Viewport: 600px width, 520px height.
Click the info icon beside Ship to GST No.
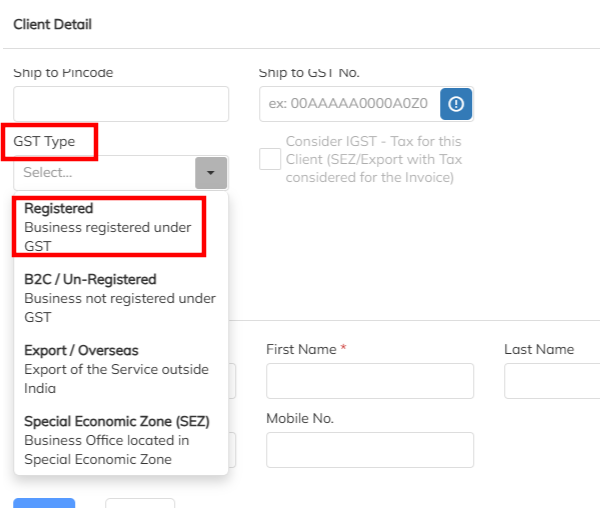(456, 104)
